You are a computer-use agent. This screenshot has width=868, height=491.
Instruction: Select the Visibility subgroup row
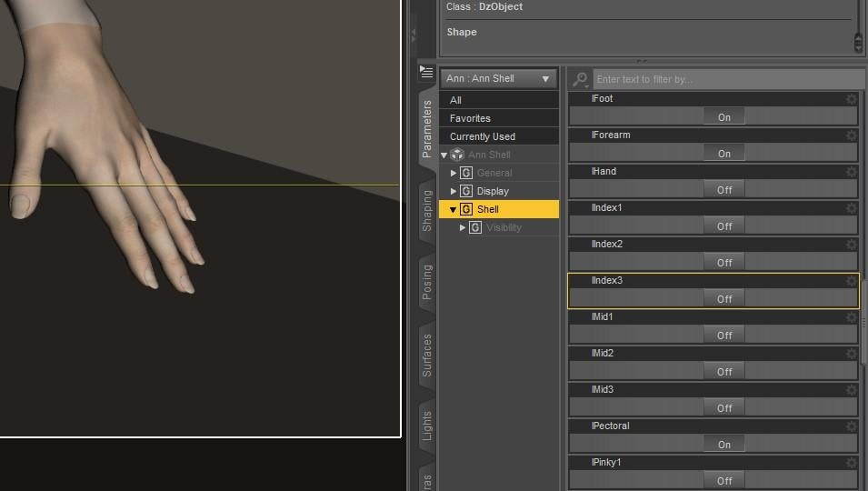click(x=499, y=227)
